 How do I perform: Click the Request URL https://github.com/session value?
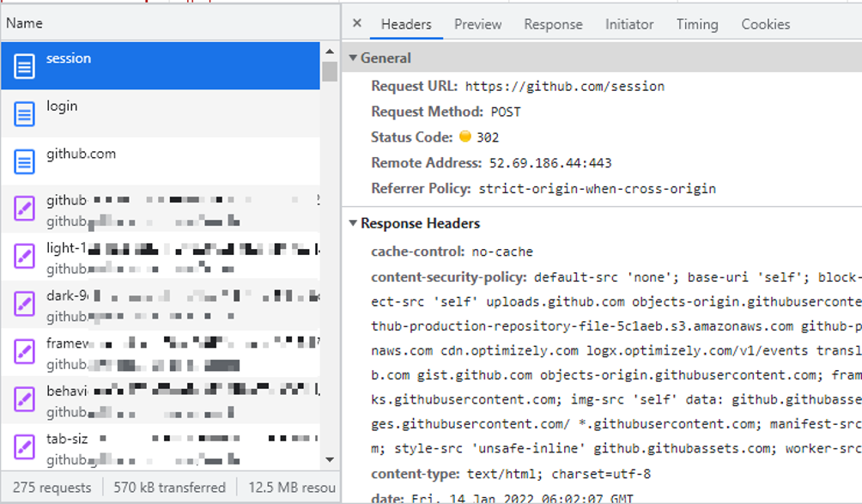(x=565, y=87)
